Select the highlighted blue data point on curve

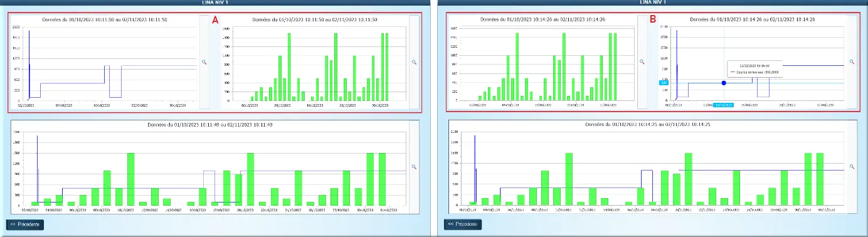[724, 83]
